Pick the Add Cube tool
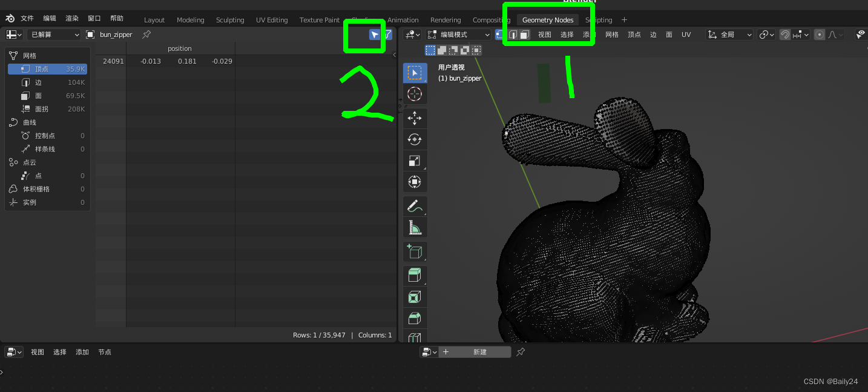The image size is (868, 392). pyautogui.click(x=415, y=251)
